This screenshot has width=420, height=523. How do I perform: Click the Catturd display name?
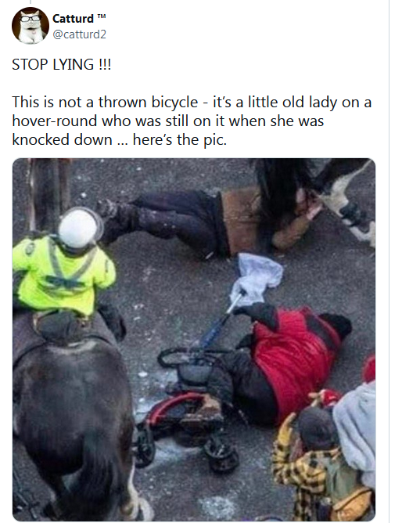[x=73, y=19]
